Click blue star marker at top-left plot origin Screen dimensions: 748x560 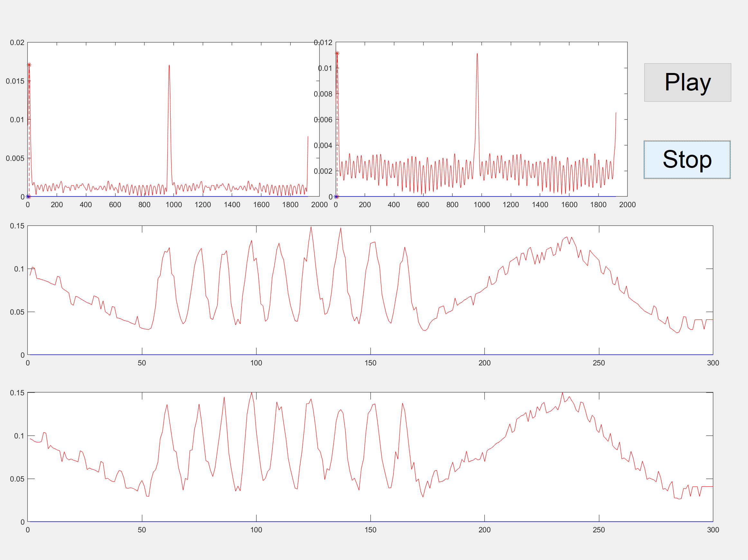[x=28, y=197]
